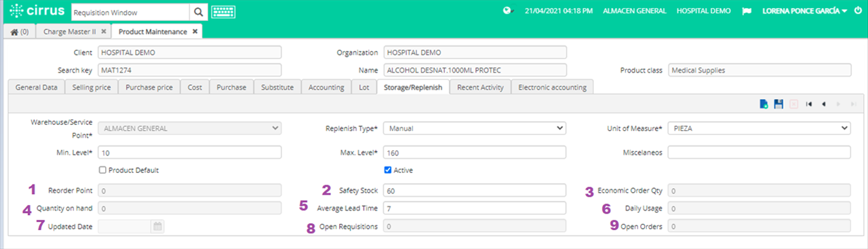Click the Economic Order Qty field
The height and width of the screenshot is (249, 868).
(x=759, y=191)
